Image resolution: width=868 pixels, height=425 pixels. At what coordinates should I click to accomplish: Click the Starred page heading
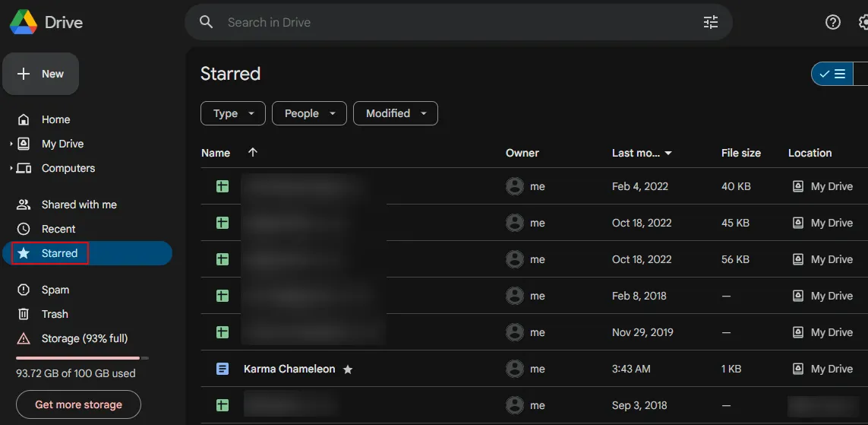click(x=230, y=74)
